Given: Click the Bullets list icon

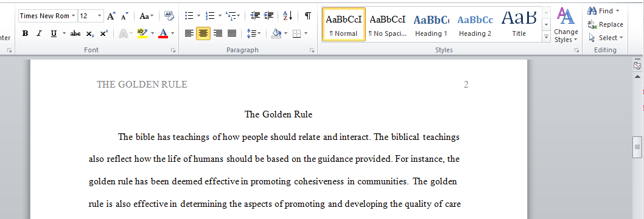Looking at the screenshot, I should (189, 16).
